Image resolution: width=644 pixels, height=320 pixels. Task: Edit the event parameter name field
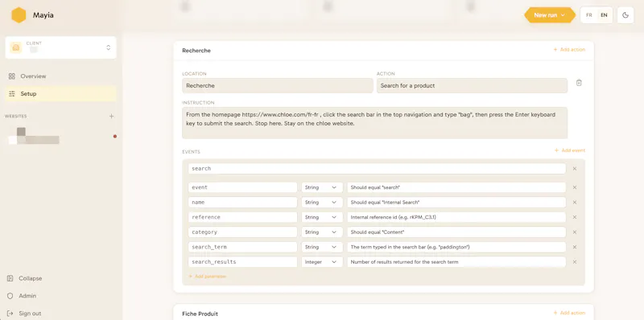click(243, 187)
